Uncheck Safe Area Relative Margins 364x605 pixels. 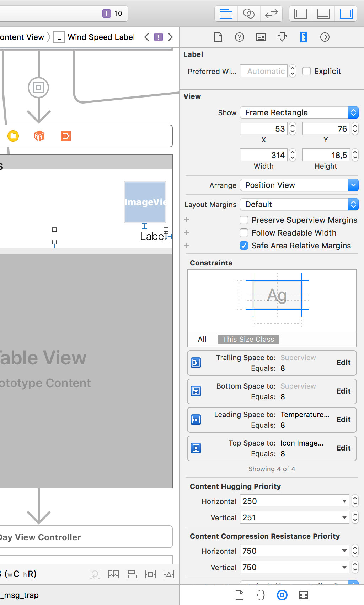[x=244, y=246]
